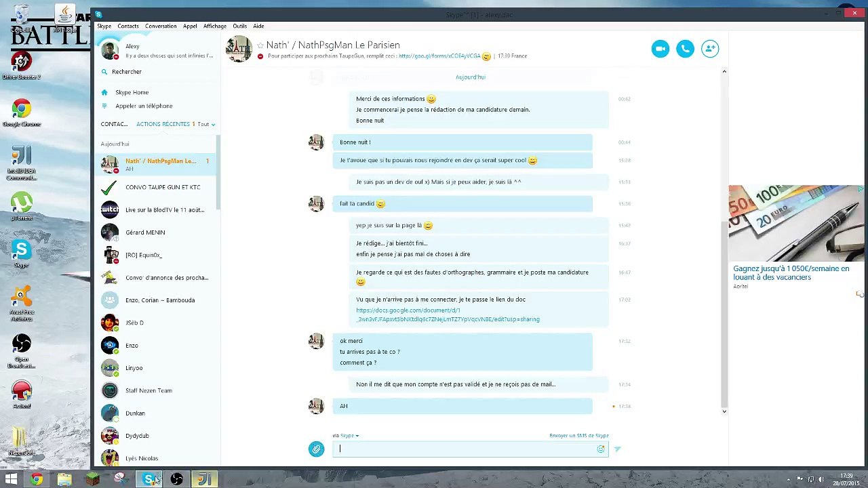Click the volume icon in system tray
The image size is (868, 488).
click(821, 480)
